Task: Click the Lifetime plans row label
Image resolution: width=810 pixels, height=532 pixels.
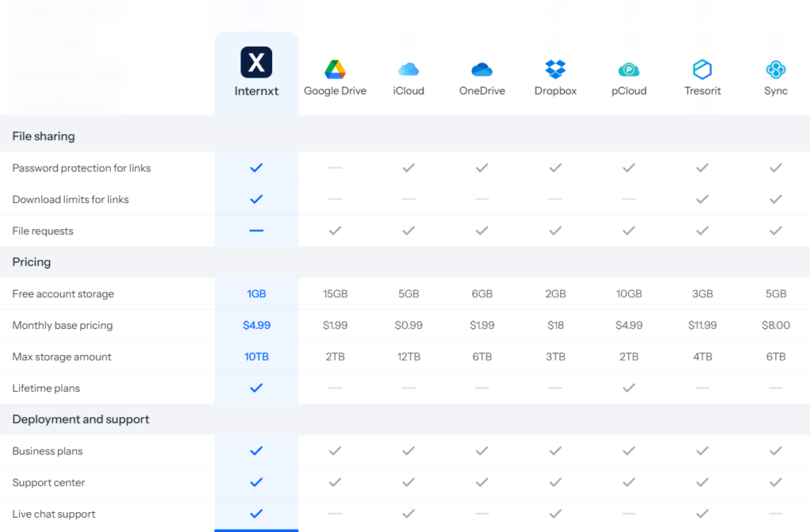Action: click(x=46, y=388)
